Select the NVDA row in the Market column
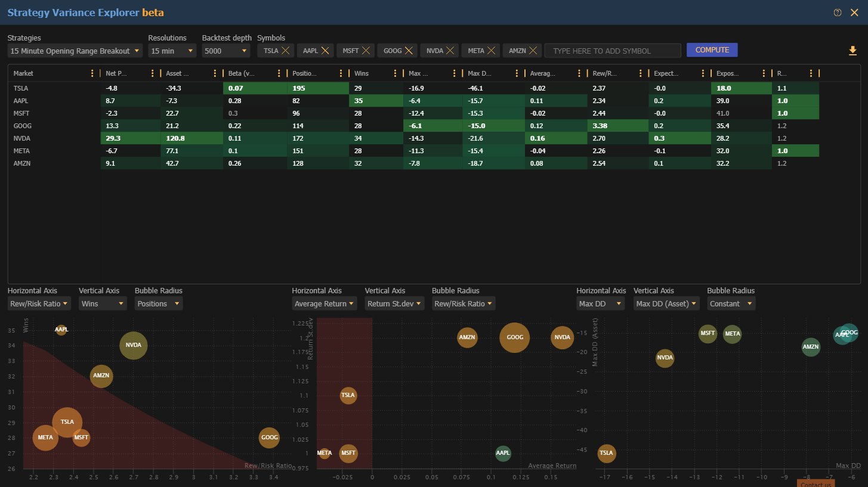868x487 pixels. click(54, 137)
